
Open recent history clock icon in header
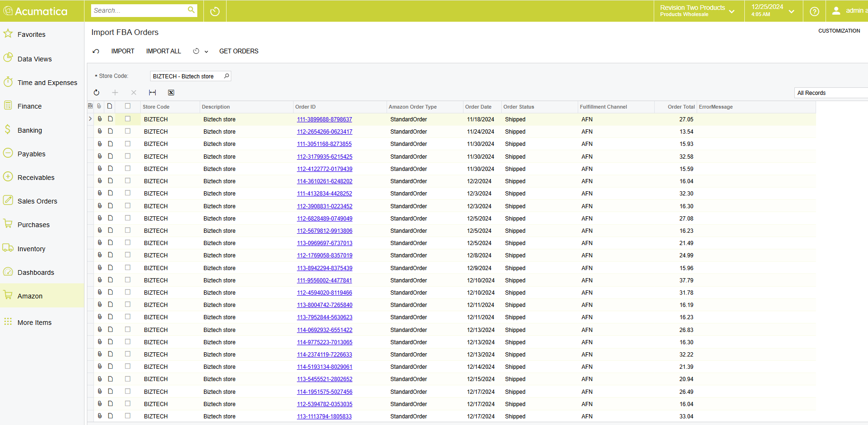click(x=215, y=11)
